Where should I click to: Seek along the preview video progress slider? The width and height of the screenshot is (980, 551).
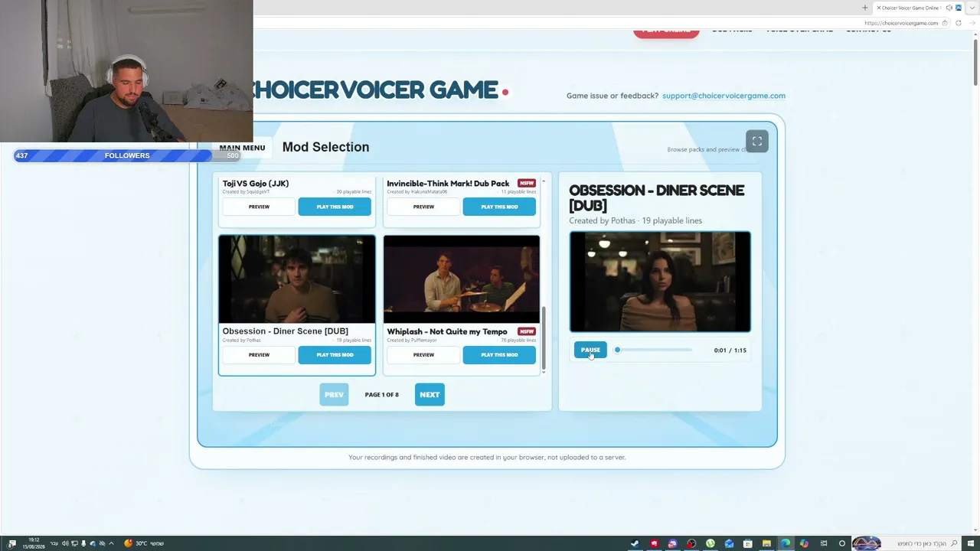coord(654,350)
